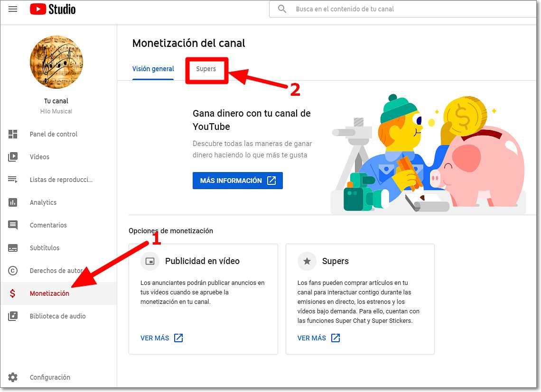Click the search magnifier icon
The width and height of the screenshot is (541, 392).
(282, 9)
